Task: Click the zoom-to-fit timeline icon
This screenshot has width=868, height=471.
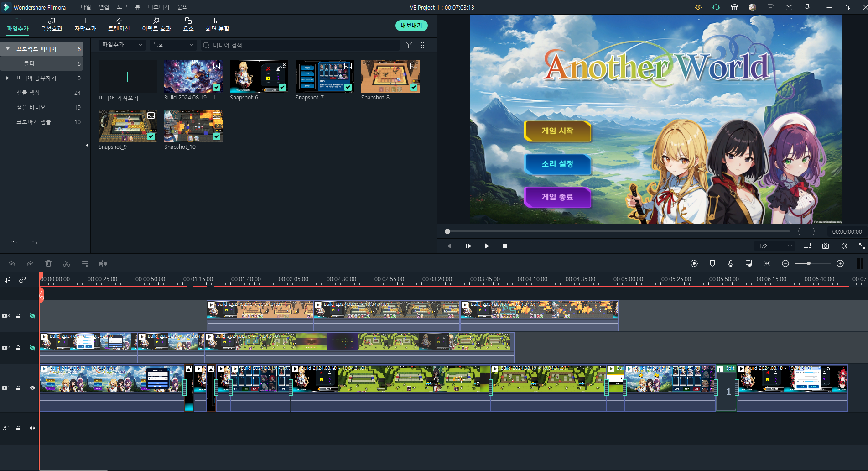Action: click(767, 263)
